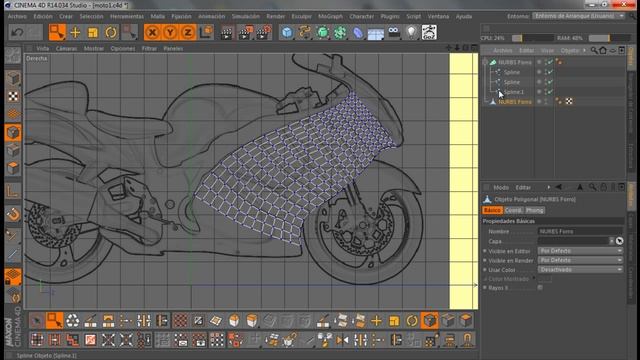The width and height of the screenshot is (640, 360).
Task: Select the top NURBS Forro object
Action: coord(515,62)
